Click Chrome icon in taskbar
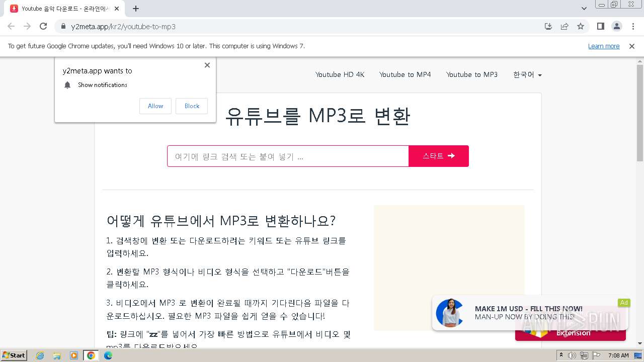Image resolution: width=644 pixels, height=362 pixels. (91, 355)
